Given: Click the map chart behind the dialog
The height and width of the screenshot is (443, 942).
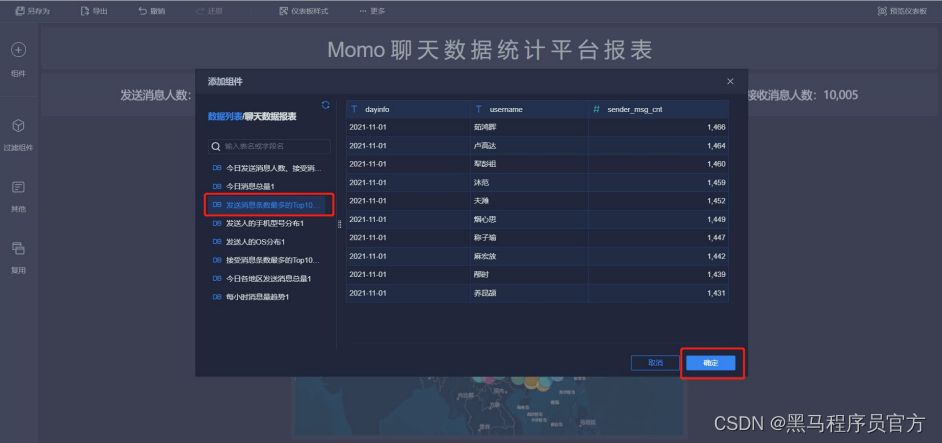Looking at the screenshot, I should coord(488,406).
